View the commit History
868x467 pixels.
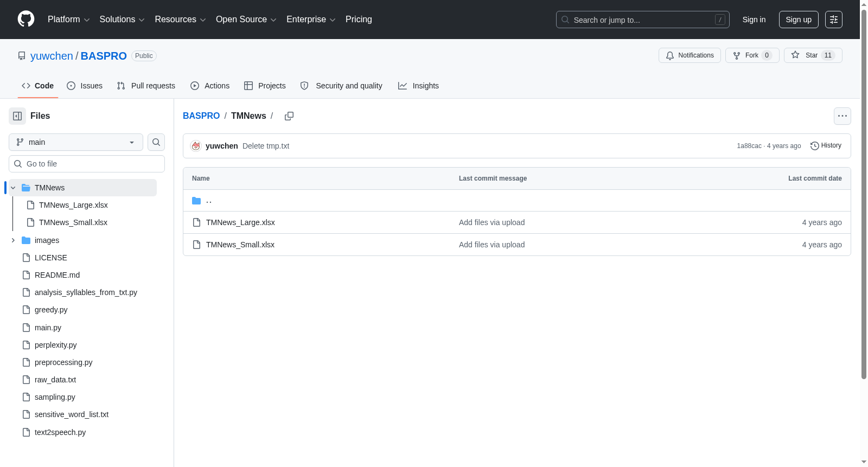(826, 146)
